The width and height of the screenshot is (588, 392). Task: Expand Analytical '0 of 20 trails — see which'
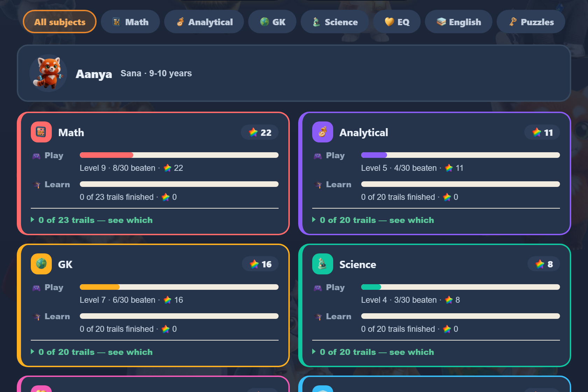pos(373,220)
